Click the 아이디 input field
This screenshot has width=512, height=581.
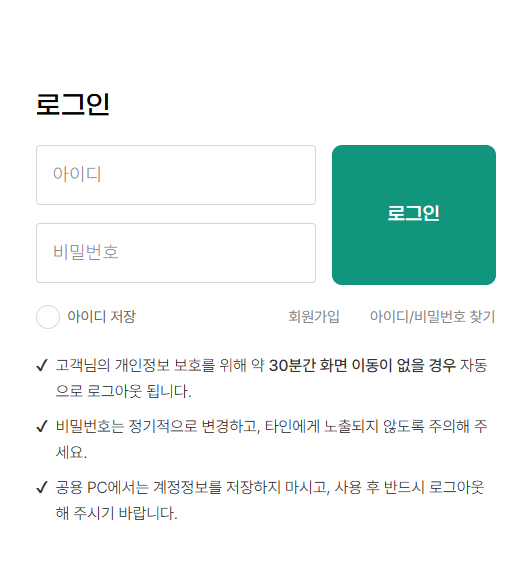coord(176,175)
